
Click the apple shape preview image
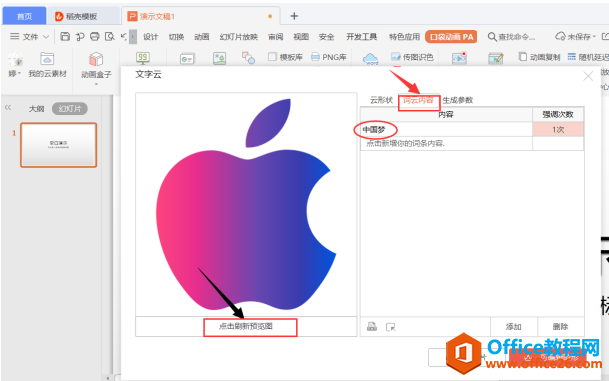(246, 205)
